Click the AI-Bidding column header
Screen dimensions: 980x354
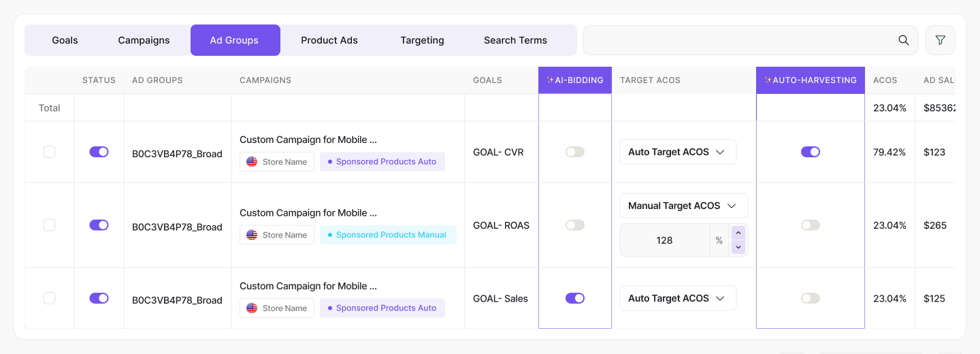574,80
